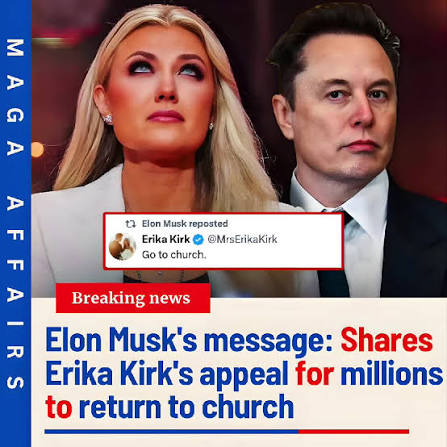Click the blue verified badge beside Erika Kirk
Image resolution: width=447 pixels, height=447 pixels.
[198, 239]
